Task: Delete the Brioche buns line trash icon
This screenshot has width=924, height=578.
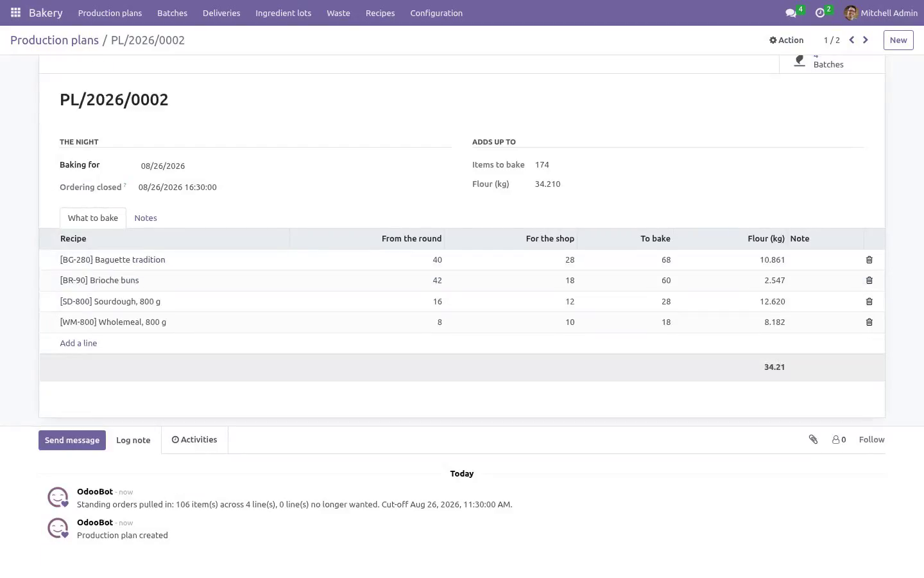Action: pyautogui.click(x=869, y=281)
